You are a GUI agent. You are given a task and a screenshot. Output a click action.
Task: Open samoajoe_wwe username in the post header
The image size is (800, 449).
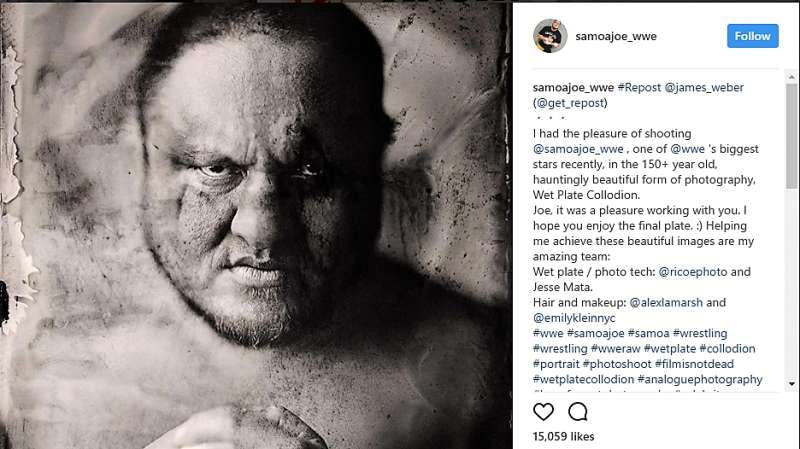point(616,36)
